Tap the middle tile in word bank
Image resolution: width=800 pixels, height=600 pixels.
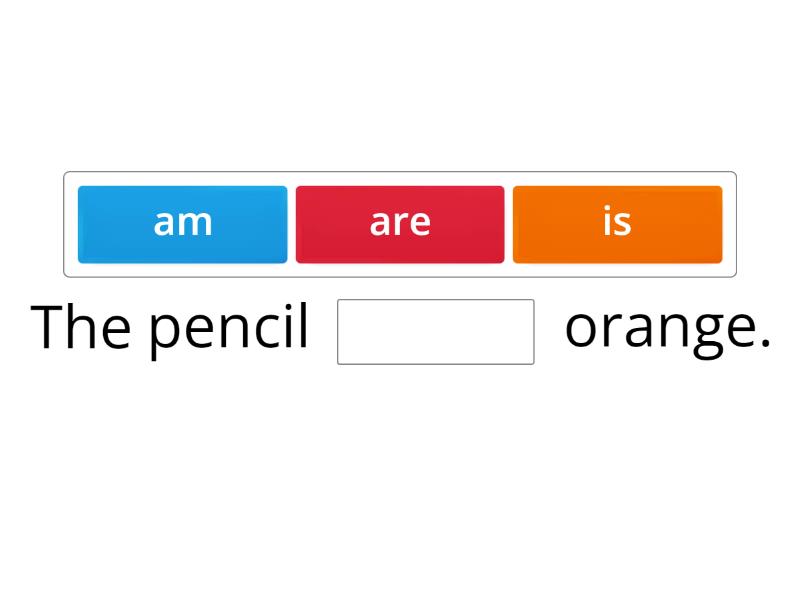tap(400, 224)
